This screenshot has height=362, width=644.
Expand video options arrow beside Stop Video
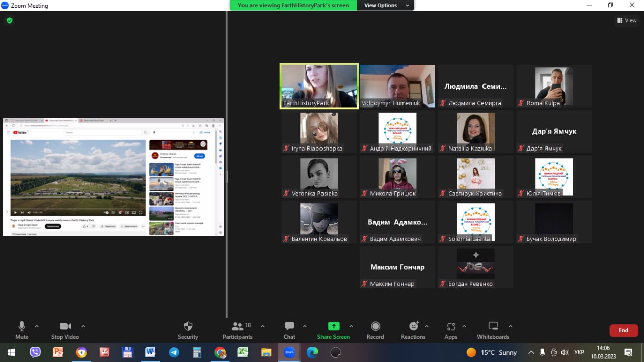click(x=83, y=326)
